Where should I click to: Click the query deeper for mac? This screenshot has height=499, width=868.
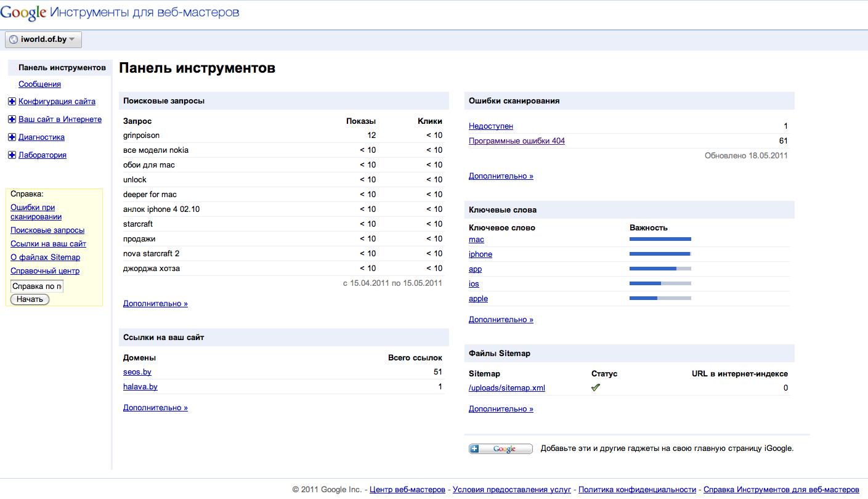point(150,195)
